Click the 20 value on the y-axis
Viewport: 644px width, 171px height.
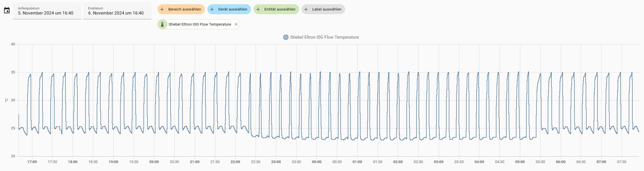[13, 156]
